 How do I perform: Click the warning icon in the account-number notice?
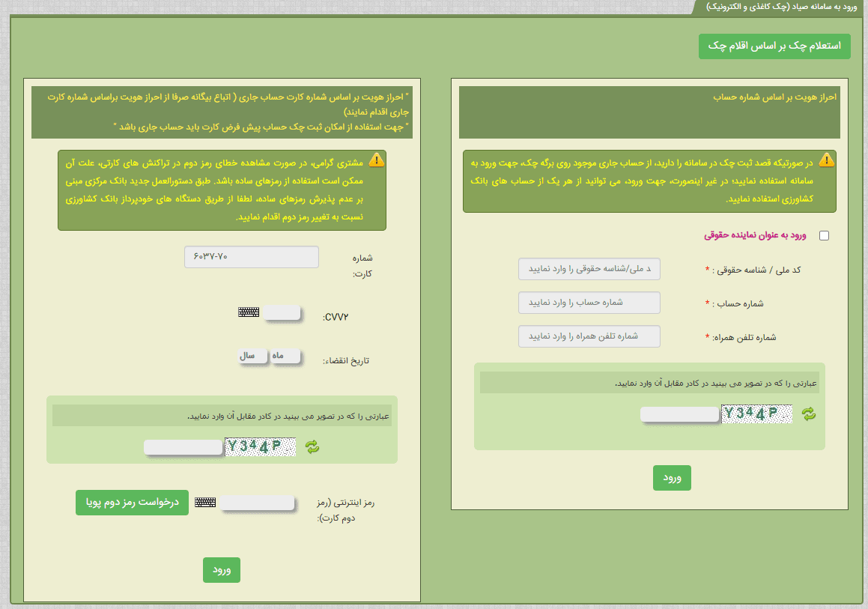(x=826, y=160)
